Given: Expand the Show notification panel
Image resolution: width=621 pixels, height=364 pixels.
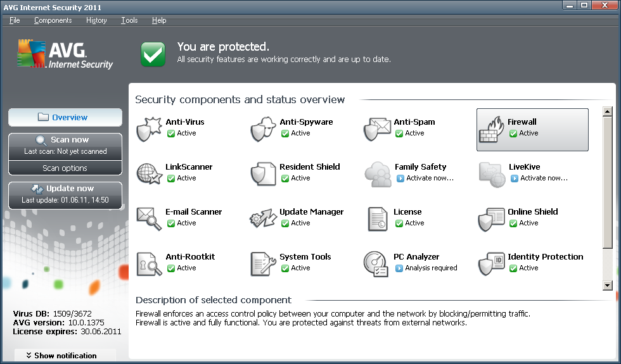Looking at the screenshot, I should [x=65, y=356].
